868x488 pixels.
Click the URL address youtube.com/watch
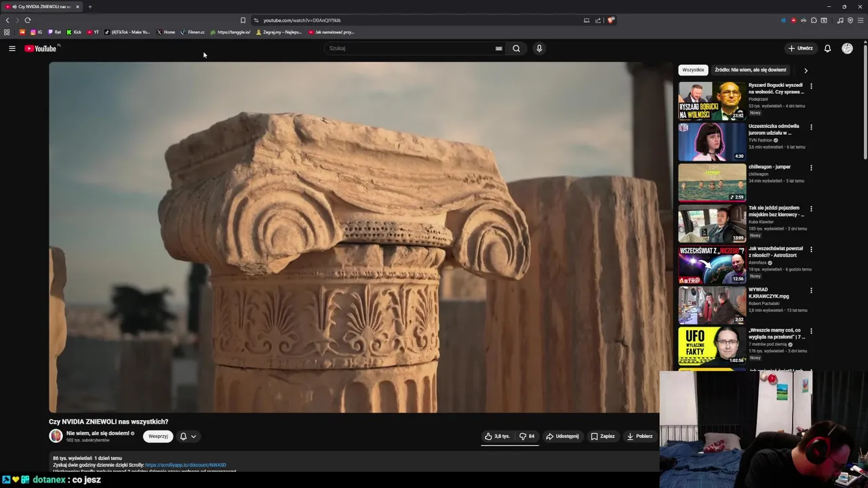302,20
